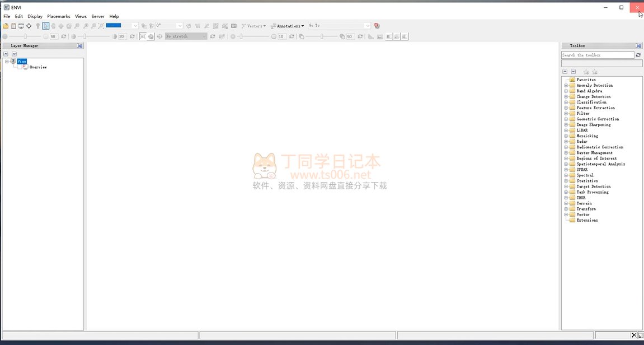Select the Favorites folder in Toolbox
Viewport: 644px width, 345px height.
[x=586, y=80]
